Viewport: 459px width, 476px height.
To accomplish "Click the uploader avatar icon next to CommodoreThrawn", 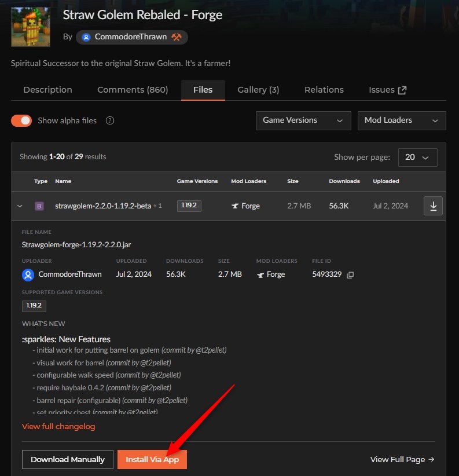I will tap(28, 275).
